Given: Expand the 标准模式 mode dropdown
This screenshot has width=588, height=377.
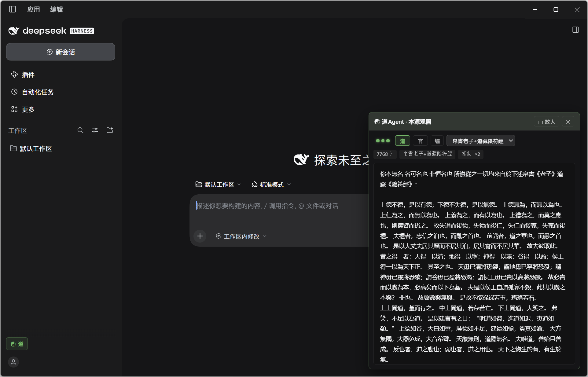Looking at the screenshot, I should click(271, 185).
